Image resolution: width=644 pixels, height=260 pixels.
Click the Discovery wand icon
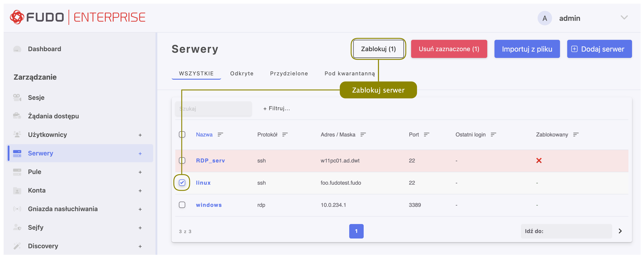(x=17, y=246)
